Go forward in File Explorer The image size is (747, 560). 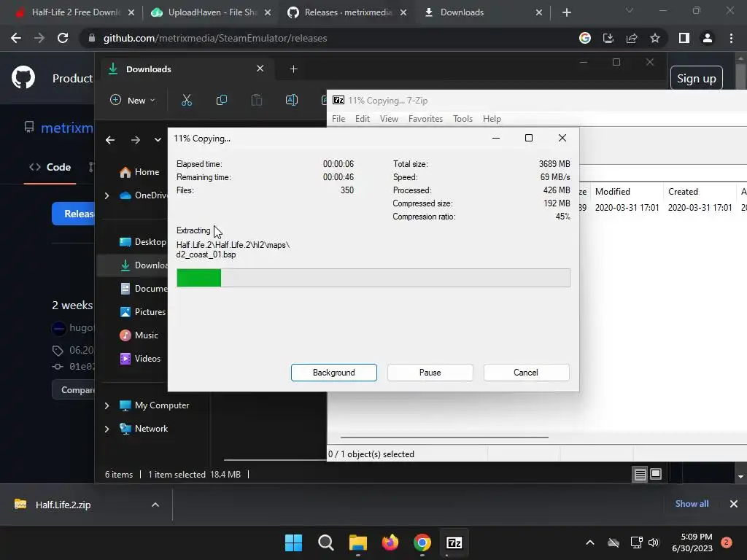(135, 139)
